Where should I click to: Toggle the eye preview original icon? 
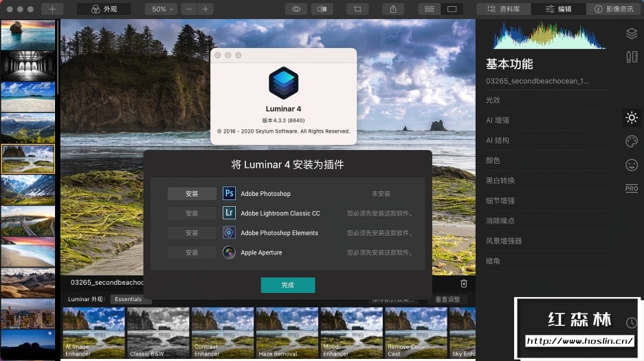point(296,9)
